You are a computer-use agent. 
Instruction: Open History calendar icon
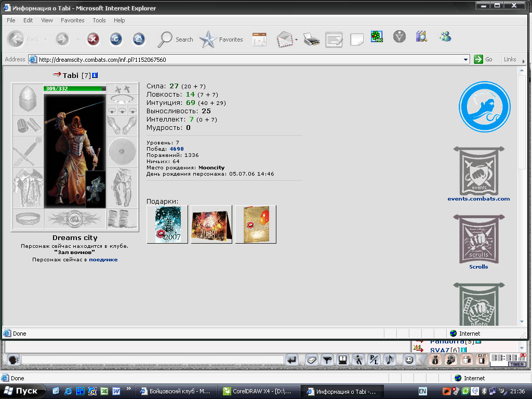[x=259, y=39]
